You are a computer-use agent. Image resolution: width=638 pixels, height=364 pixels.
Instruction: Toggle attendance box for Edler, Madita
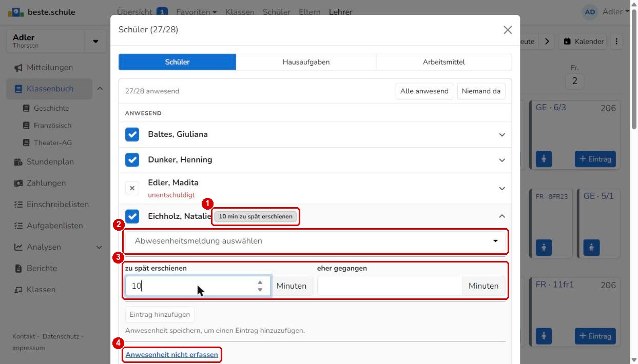point(132,188)
